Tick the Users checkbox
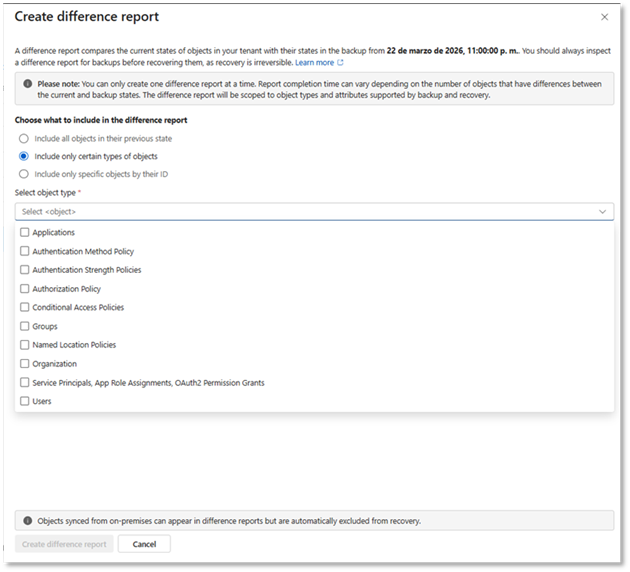This screenshot has height=572, width=630. click(x=25, y=401)
